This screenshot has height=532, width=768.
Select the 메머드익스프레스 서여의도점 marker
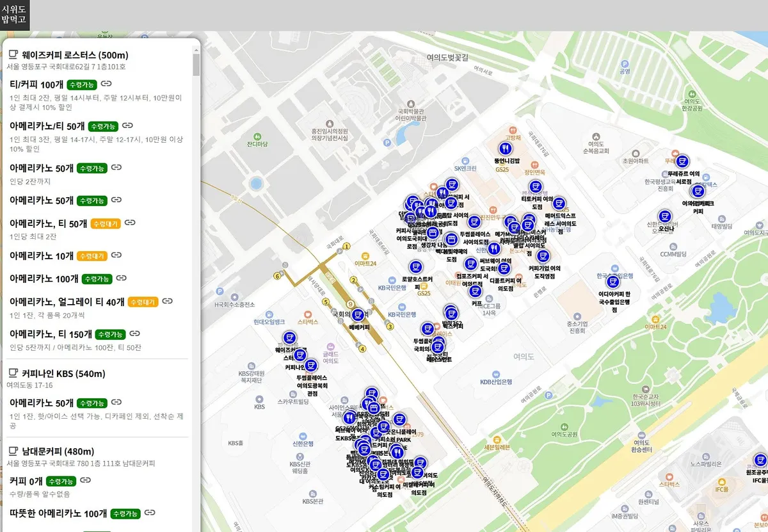click(559, 204)
